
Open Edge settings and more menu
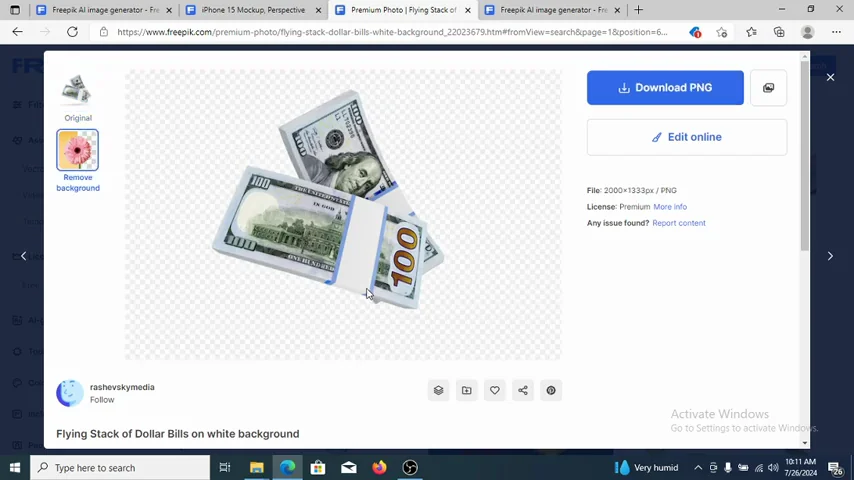click(836, 32)
